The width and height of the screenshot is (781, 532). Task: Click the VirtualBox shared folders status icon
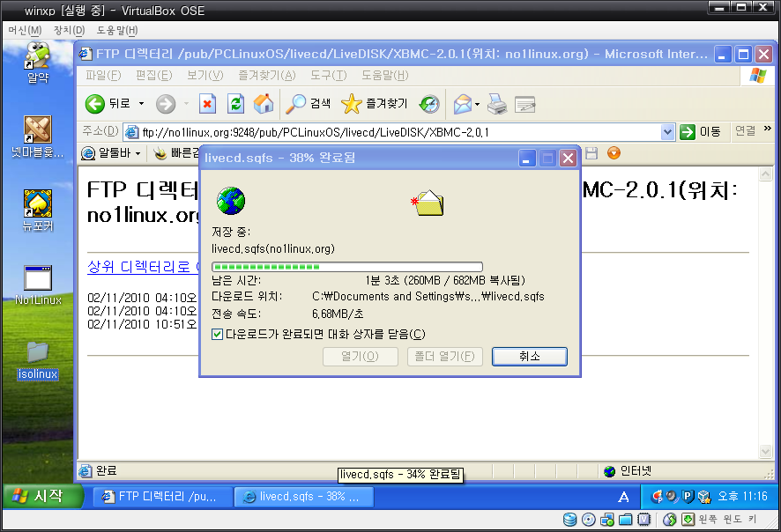[625, 520]
